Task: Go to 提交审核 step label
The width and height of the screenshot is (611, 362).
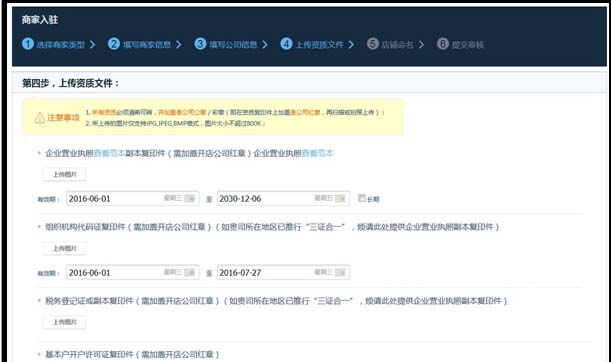Action: (x=468, y=45)
